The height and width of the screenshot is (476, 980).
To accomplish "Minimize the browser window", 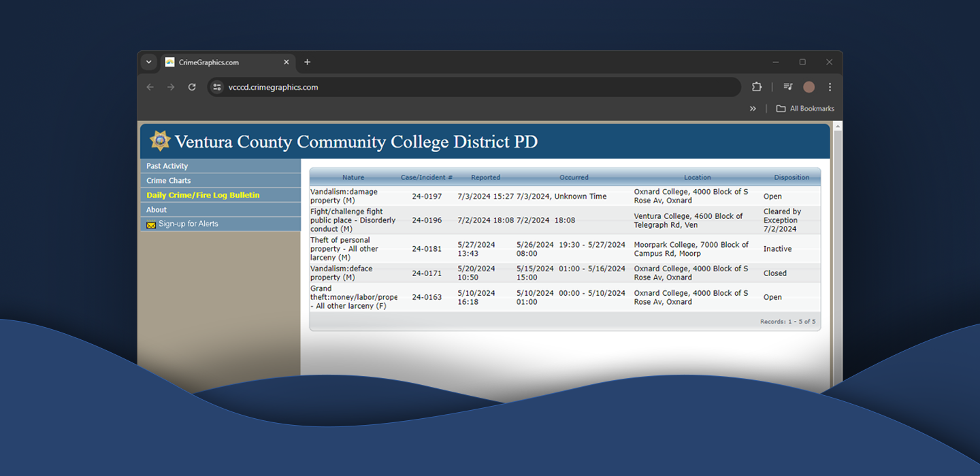I will point(775,62).
